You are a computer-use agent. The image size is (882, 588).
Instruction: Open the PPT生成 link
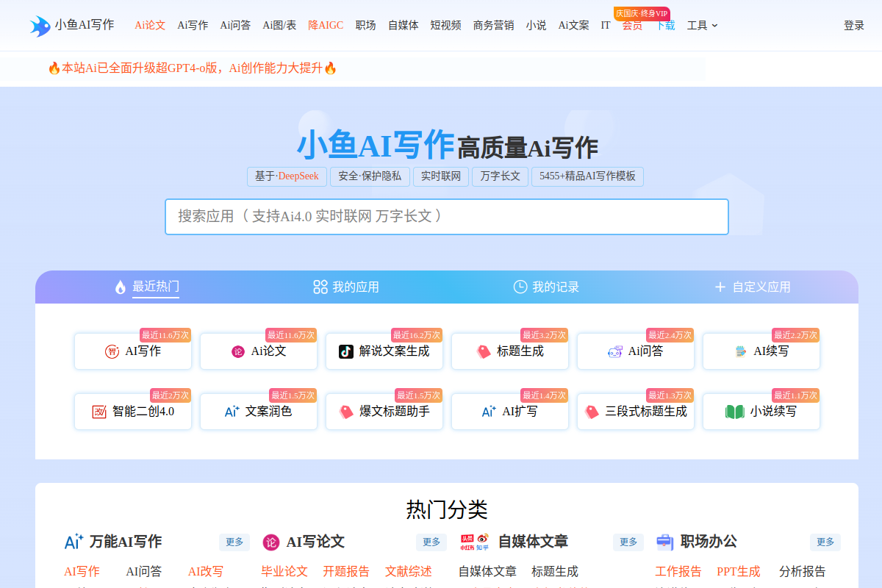point(739,571)
